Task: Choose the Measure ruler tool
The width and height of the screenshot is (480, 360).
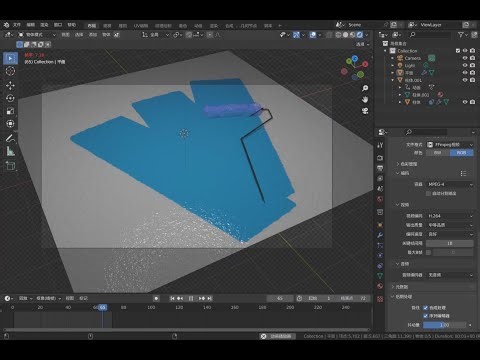Action: pos(10,151)
